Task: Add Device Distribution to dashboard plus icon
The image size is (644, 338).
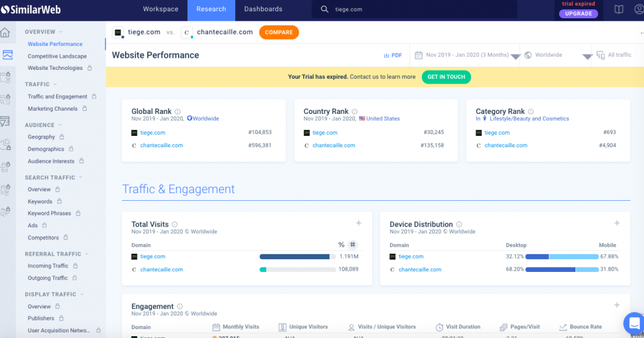Action: 617,223
